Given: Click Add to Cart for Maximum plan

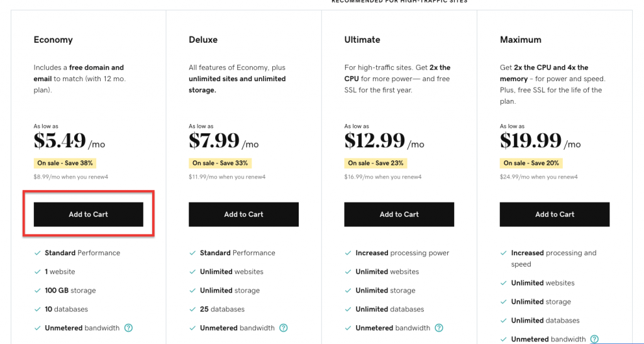Looking at the screenshot, I should click(x=554, y=214).
